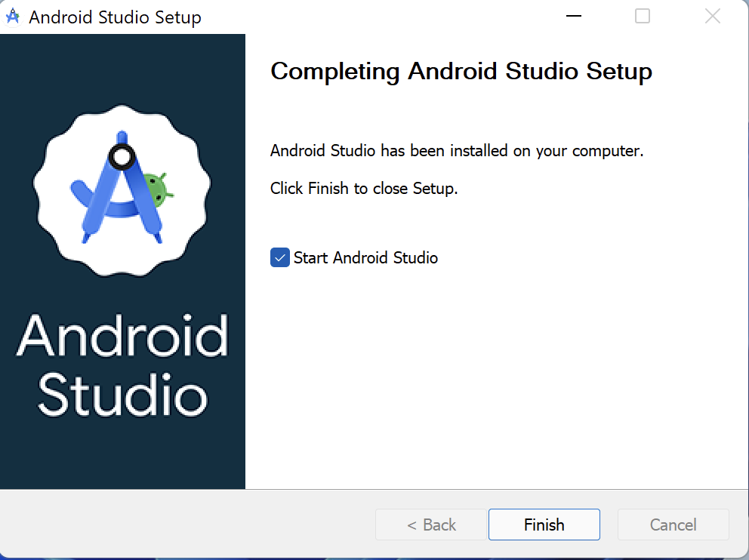Click the 'Completing Android Studio Setup' heading
Image resolution: width=749 pixels, height=560 pixels.
461,72
